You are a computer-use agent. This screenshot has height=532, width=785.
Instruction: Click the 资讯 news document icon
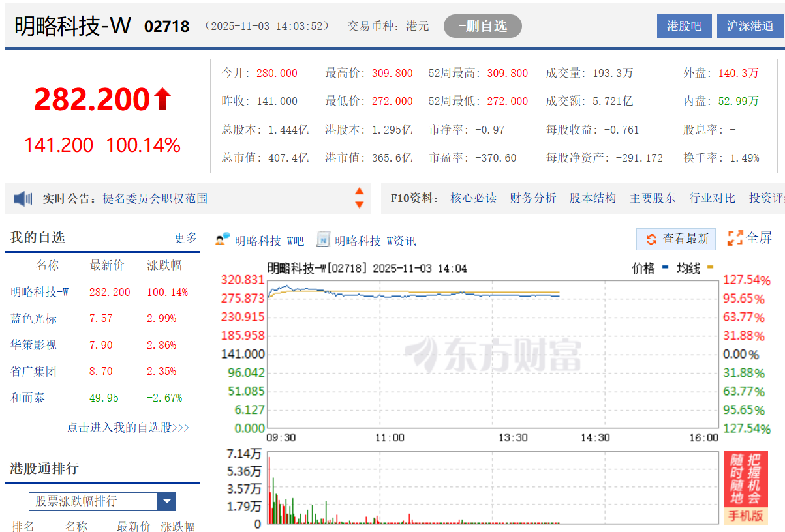(323, 240)
